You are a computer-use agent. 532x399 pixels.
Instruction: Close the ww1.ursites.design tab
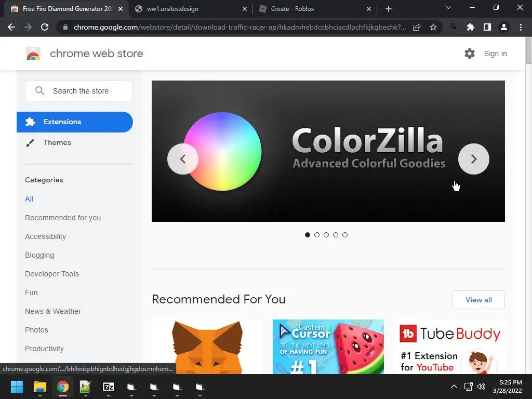pos(245,9)
